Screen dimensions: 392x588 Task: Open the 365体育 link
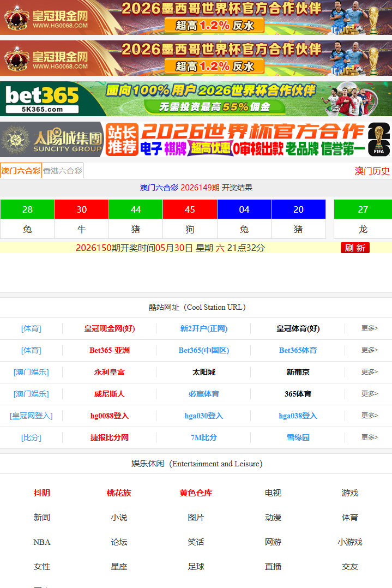tap(298, 394)
